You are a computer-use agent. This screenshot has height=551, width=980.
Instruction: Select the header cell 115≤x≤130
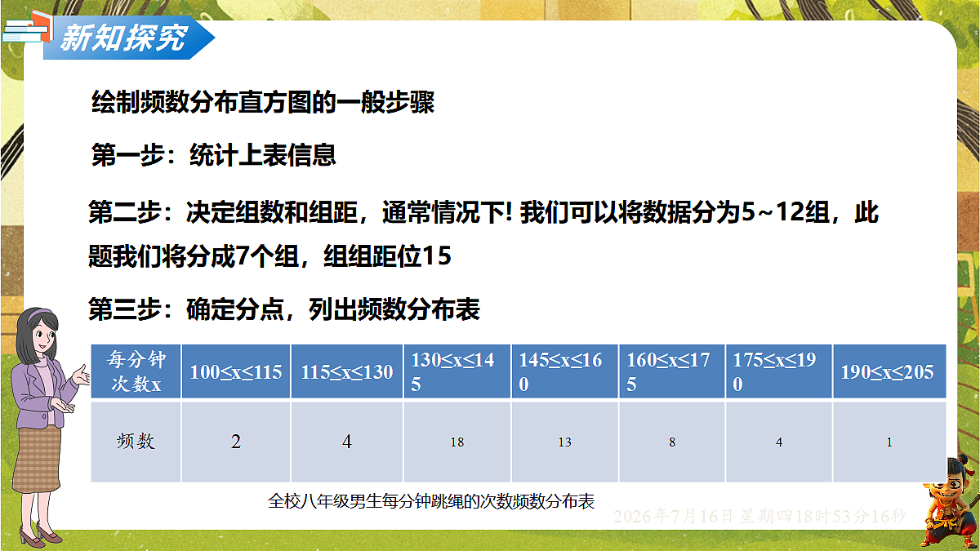click(x=347, y=371)
